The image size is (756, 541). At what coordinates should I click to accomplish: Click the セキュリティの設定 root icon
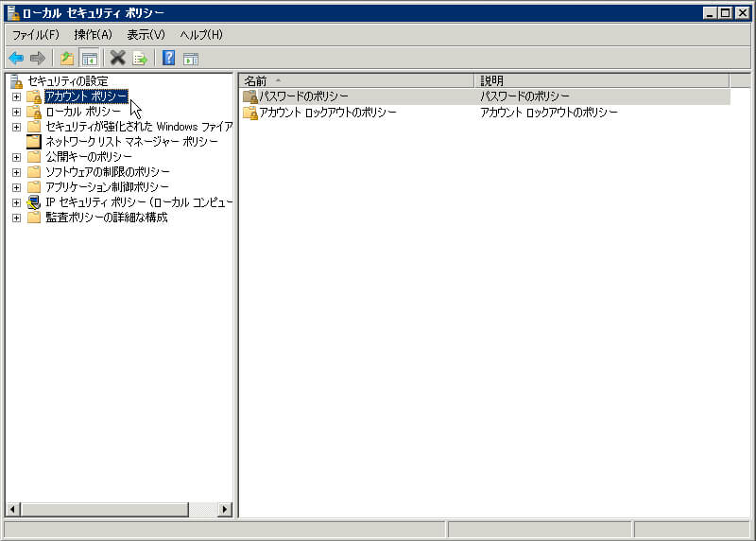click(x=17, y=81)
